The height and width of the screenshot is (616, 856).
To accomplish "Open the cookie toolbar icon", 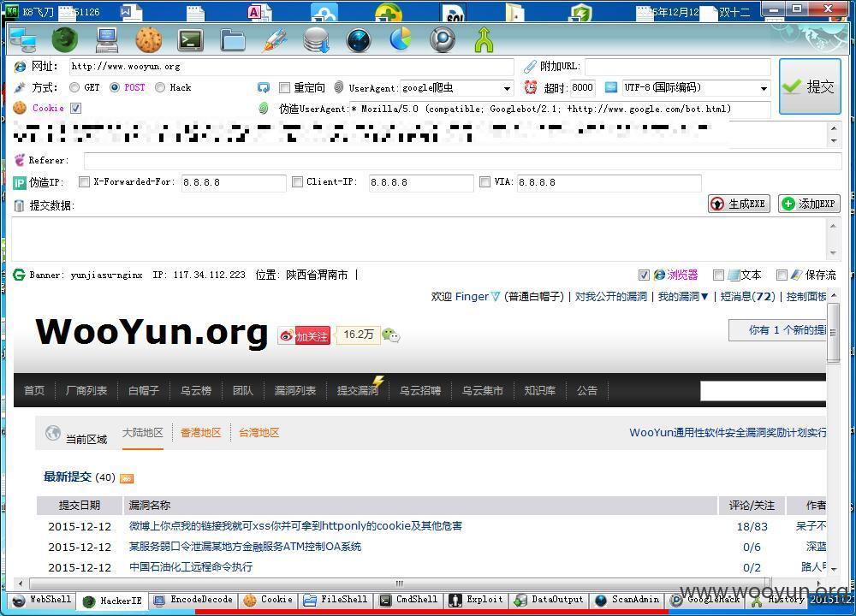I will click(148, 40).
